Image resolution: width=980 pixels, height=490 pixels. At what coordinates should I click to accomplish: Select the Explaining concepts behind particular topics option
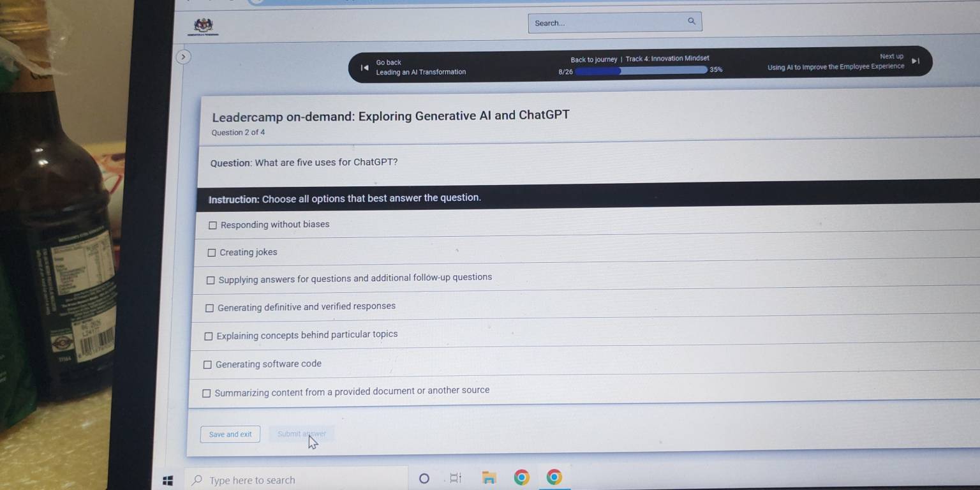pos(209,336)
